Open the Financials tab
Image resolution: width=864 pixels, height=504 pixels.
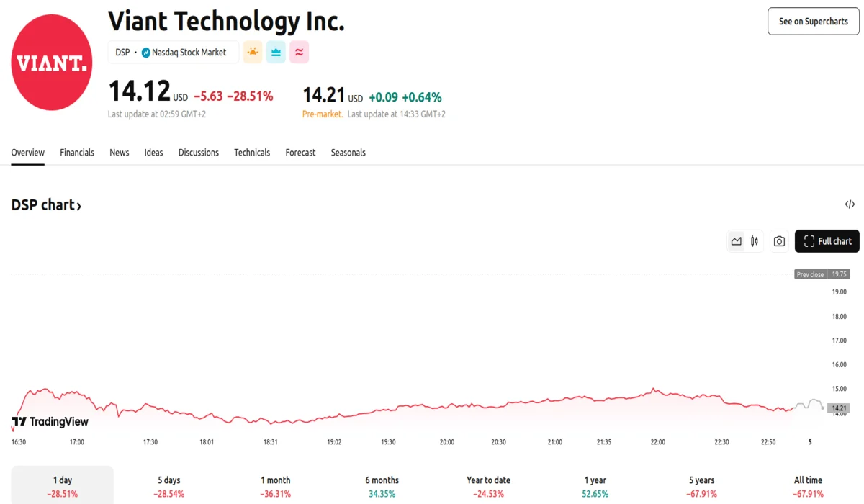(x=77, y=153)
